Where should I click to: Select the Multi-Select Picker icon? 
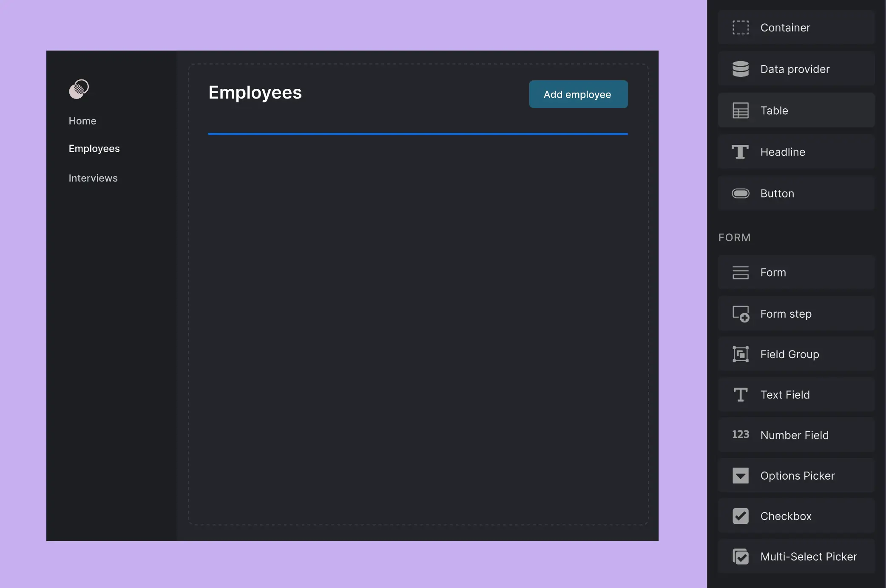[x=740, y=556]
